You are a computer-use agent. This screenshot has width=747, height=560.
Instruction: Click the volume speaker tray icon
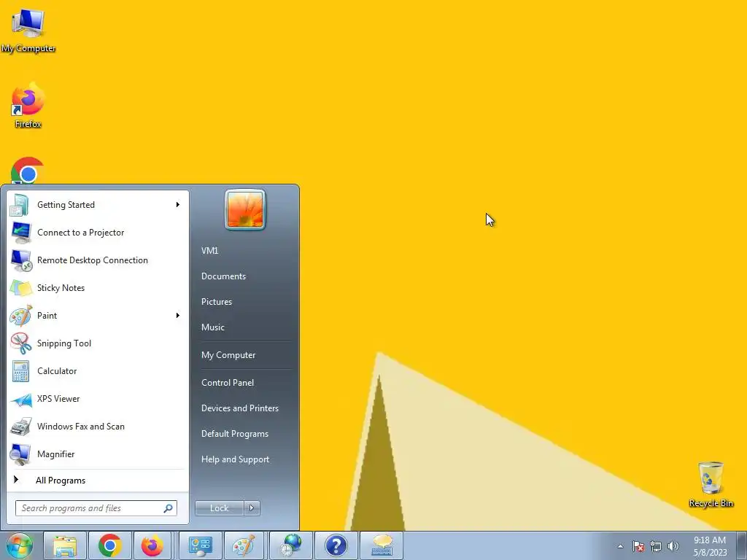673,546
